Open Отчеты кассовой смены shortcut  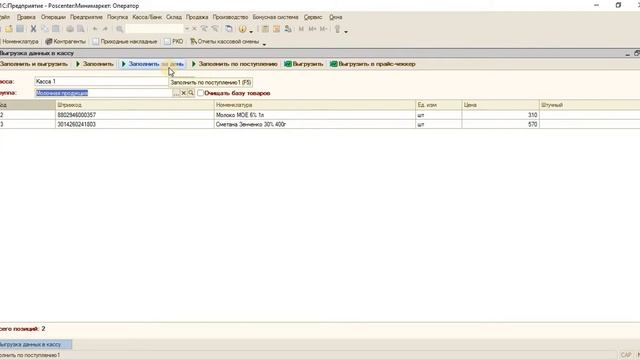224,42
